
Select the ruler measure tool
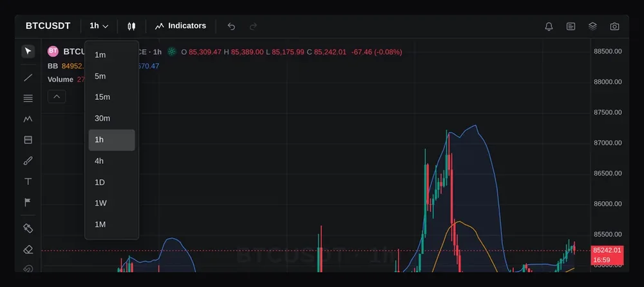(28, 228)
